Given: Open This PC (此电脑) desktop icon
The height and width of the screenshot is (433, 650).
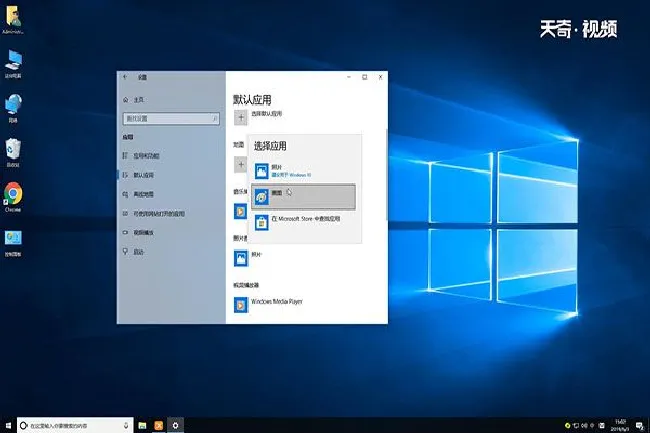Looking at the screenshot, I should pos(13,64).
